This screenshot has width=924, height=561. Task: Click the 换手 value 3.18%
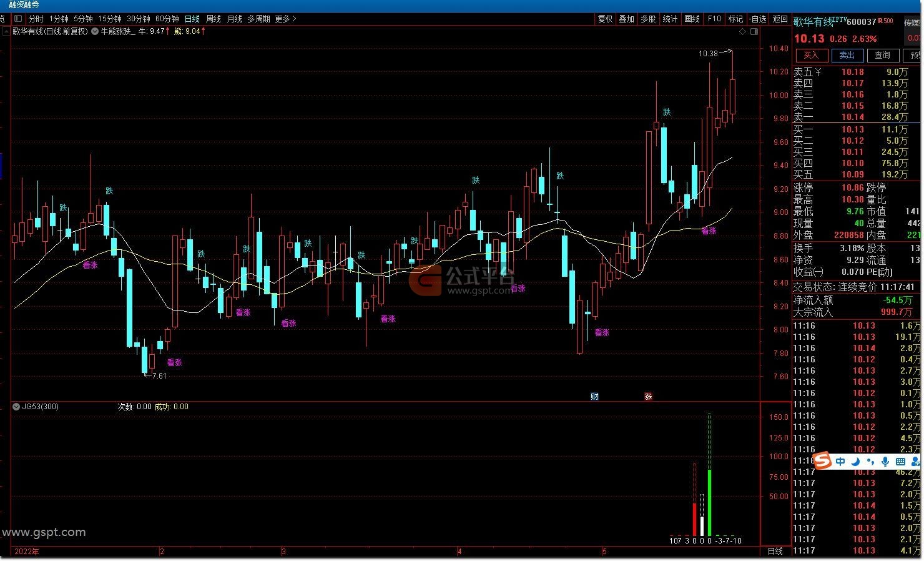coord(852,248)
